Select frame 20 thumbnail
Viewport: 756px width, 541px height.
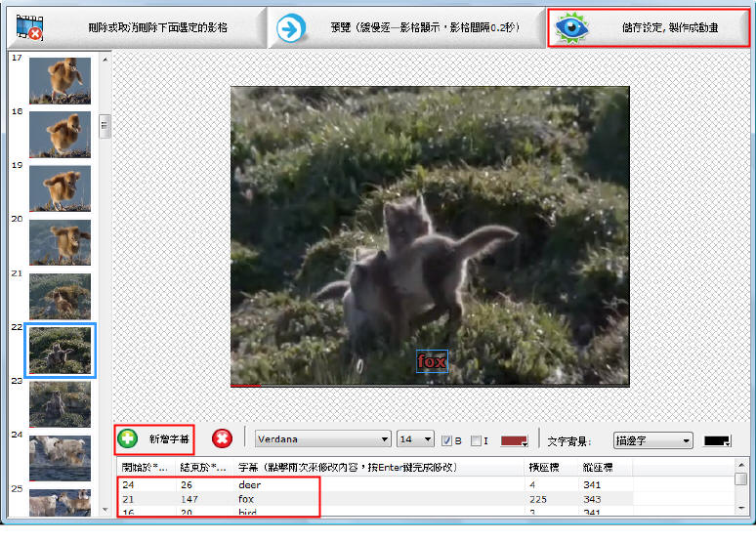click(x=60, y=242)
